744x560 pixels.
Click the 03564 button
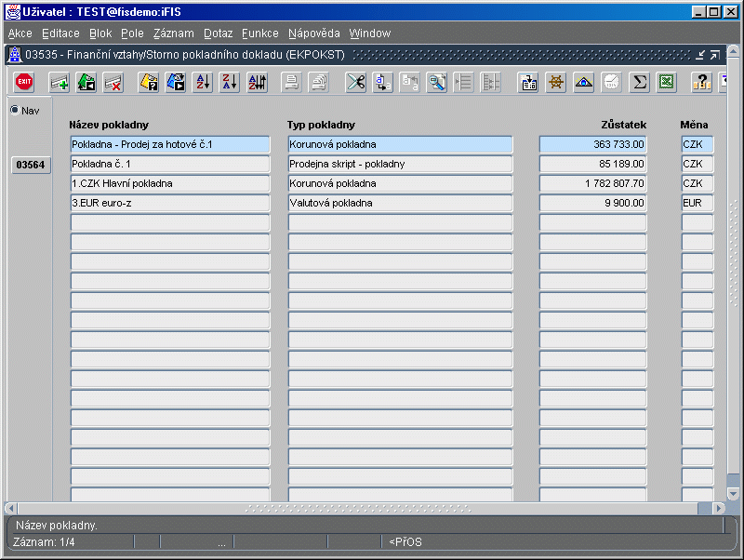coord(30,165)
